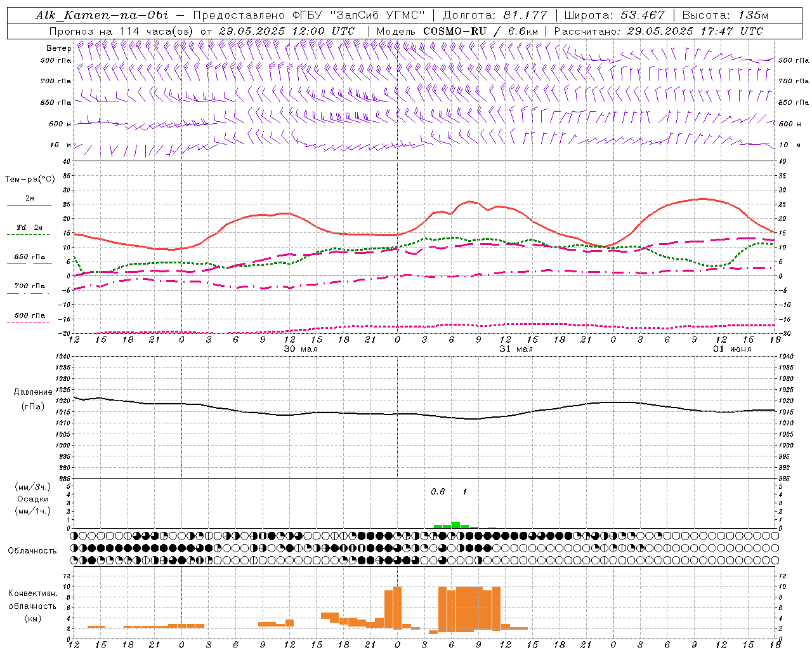The width and height of the screenshot is (812, 650).
Task: Click the (км) unit label under облачность
Action: coord(32,618)
